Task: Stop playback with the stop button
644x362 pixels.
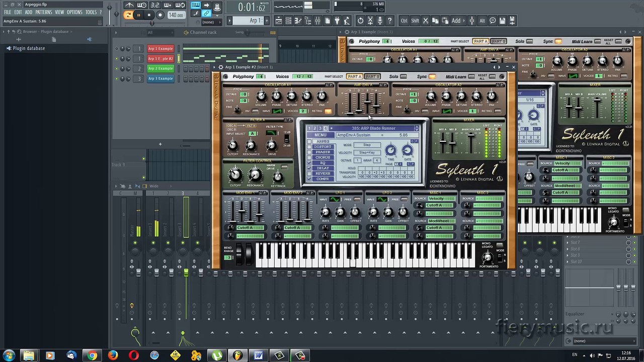Action: coord(149,15)
